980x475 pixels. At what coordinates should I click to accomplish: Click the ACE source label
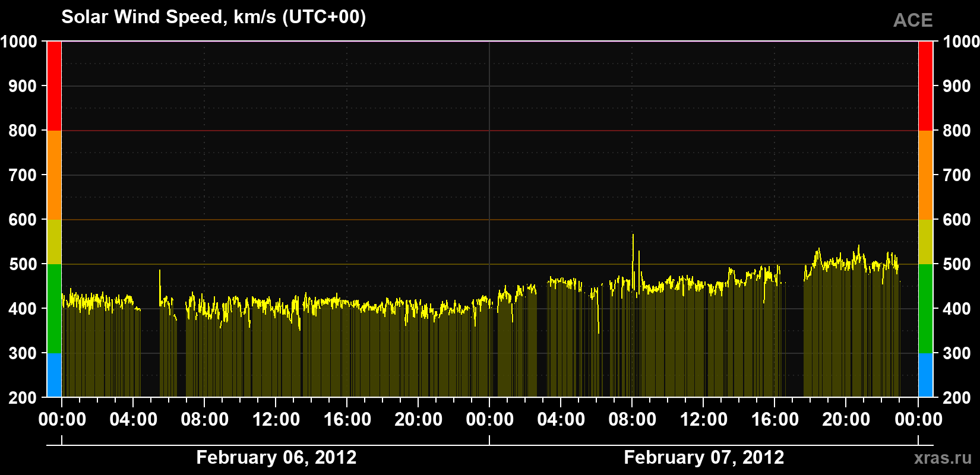tap(913, 20)
